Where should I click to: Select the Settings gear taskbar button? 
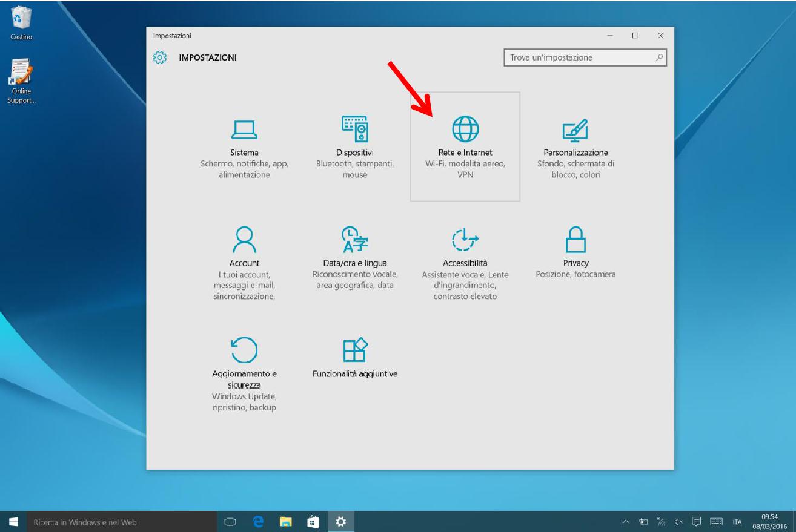[x=341, y=522]
